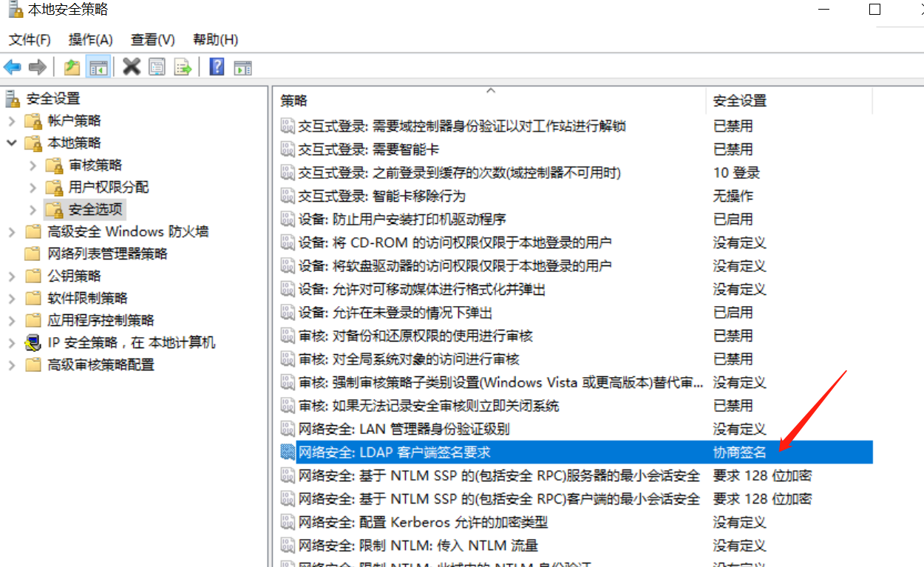
Task: Open the 查看(V) menu
Action: [x=152, y=39]
